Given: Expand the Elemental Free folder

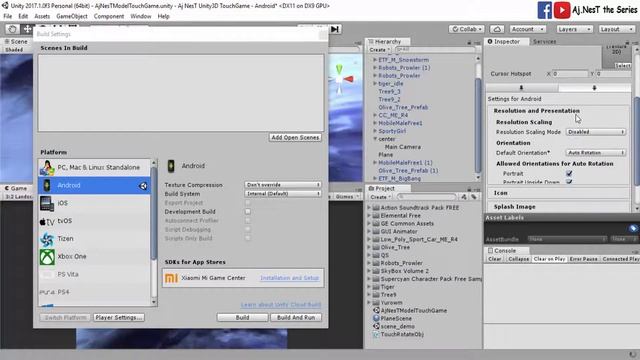Looking at the screenshot, I should 369,216.
